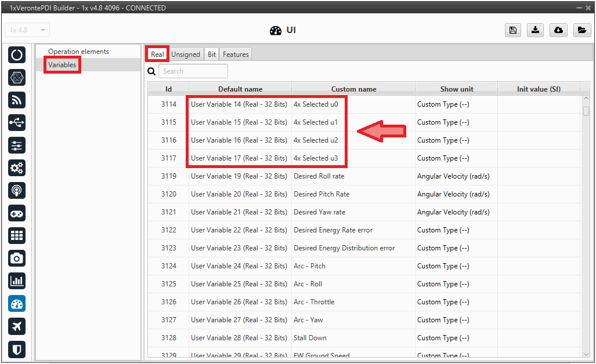The width and height of the screenshot is (596, 364).
Task: Select Variables in left panel
Action: (62, 65)
